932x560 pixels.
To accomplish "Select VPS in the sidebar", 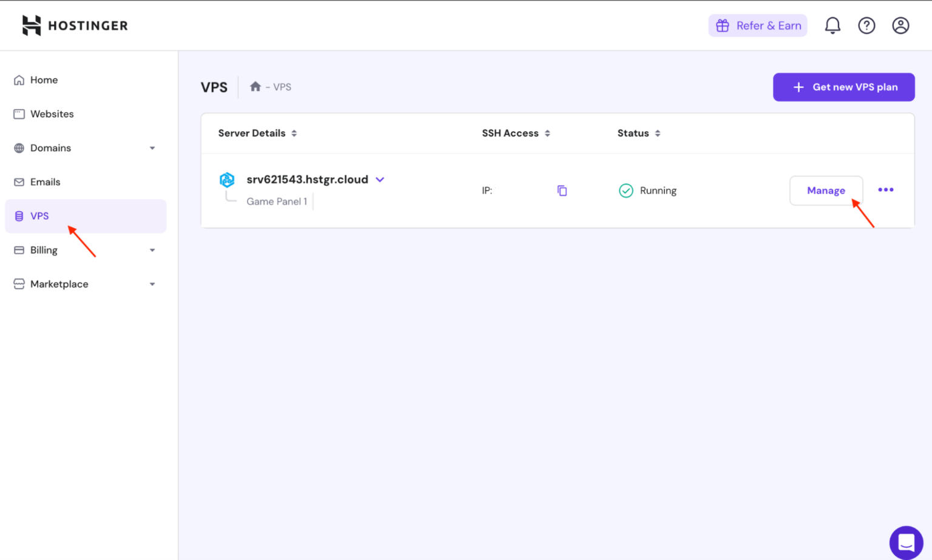I will tap(39, 215).
